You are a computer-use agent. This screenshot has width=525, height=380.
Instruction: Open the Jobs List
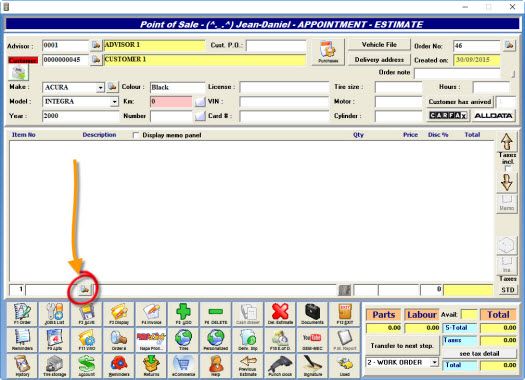(x=54, y=314)
